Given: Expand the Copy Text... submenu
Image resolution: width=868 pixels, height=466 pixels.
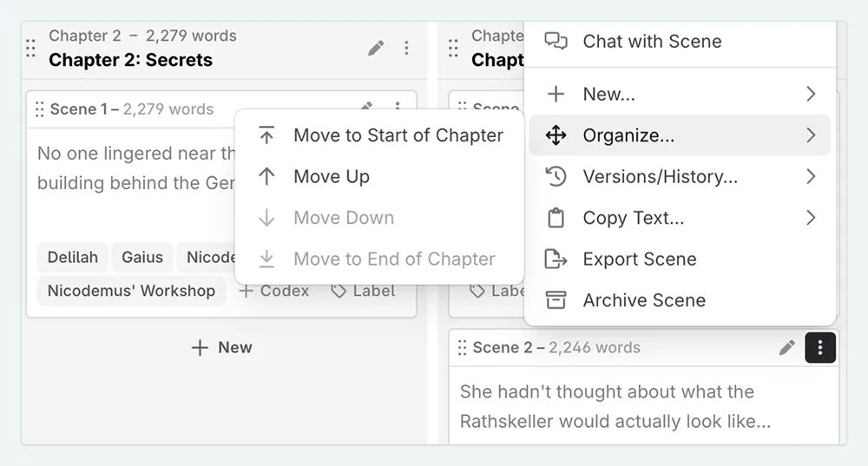Looking at the screenshot, I should pos(680,218).
